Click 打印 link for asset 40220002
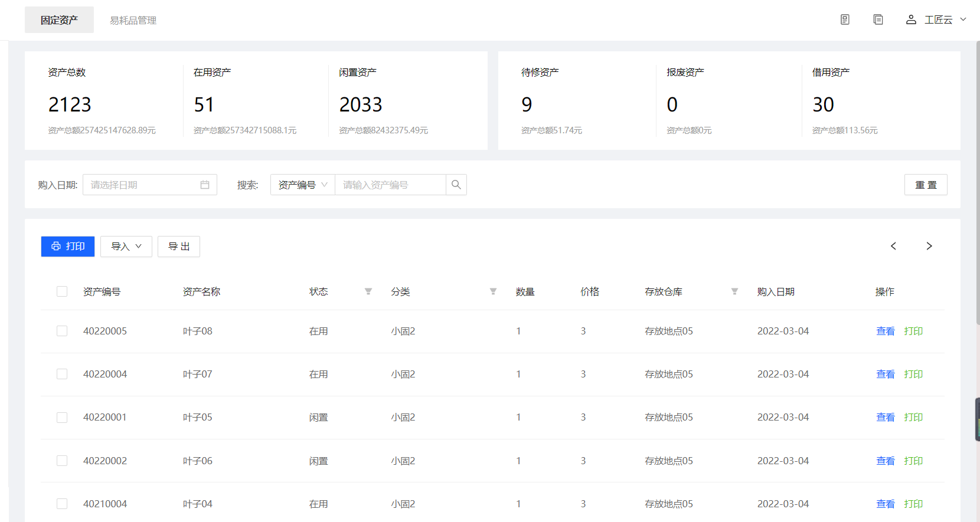Viewport: 980px width, 522px height. click(913, 461)
